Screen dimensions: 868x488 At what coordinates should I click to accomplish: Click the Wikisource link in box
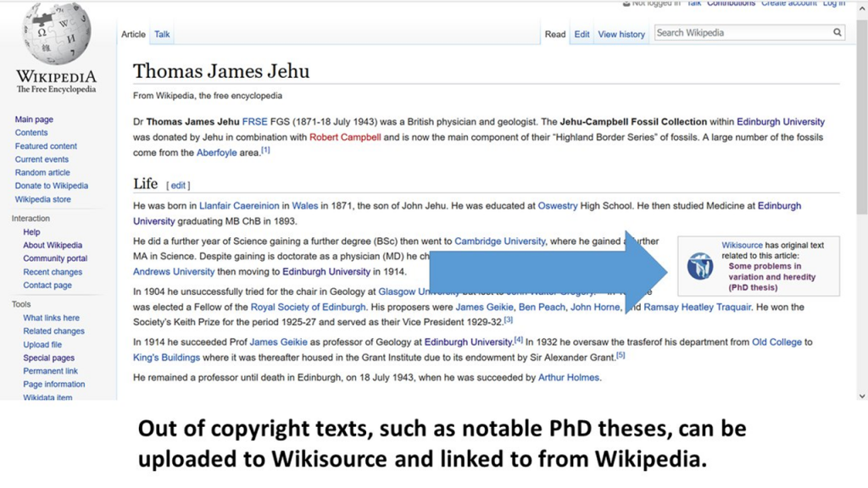(742, 245)
